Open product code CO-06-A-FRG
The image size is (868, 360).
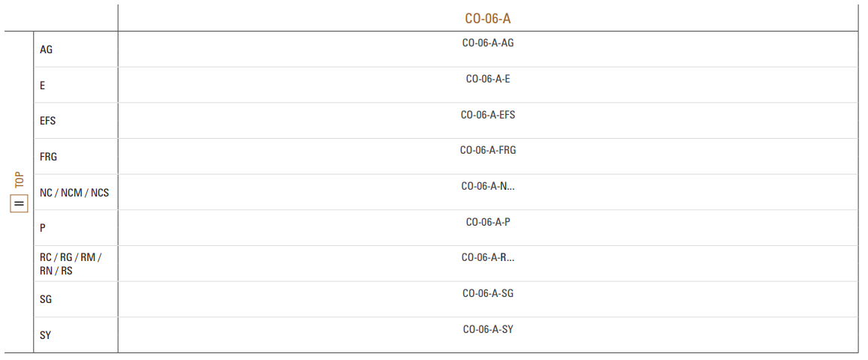coord(488,151)
